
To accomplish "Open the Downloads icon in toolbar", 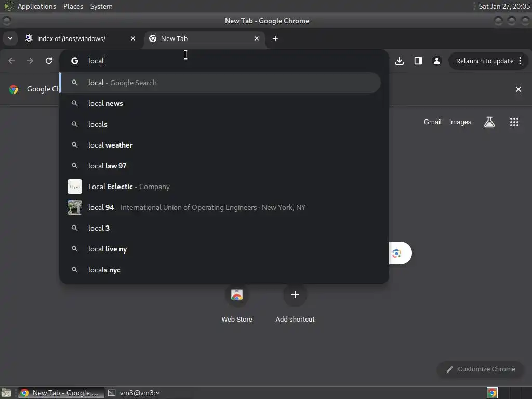I will click(x=400, y=61).
